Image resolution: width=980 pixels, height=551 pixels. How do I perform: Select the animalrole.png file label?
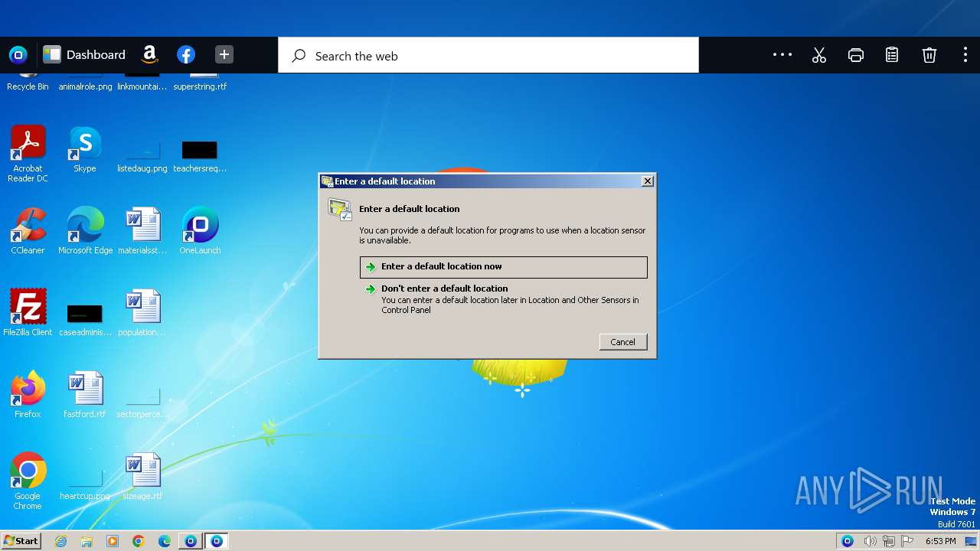(85, 86)
